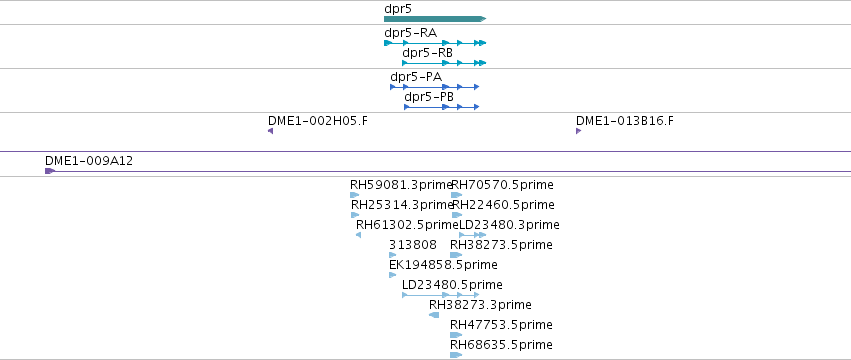The width and height of the screenshot is (851, 360).
Task: Click the dpr5-RB transcript glyph
Action: [444, 63]
